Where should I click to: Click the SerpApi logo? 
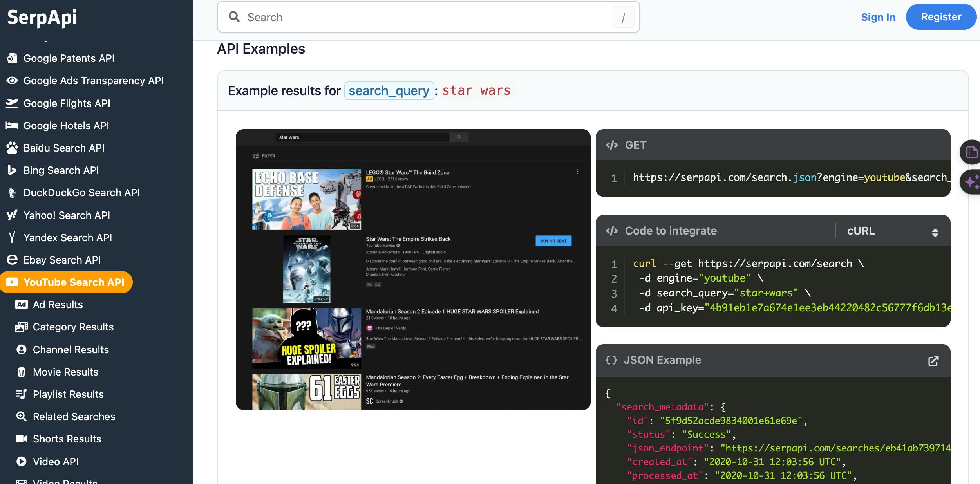click(x=42, y=18)
